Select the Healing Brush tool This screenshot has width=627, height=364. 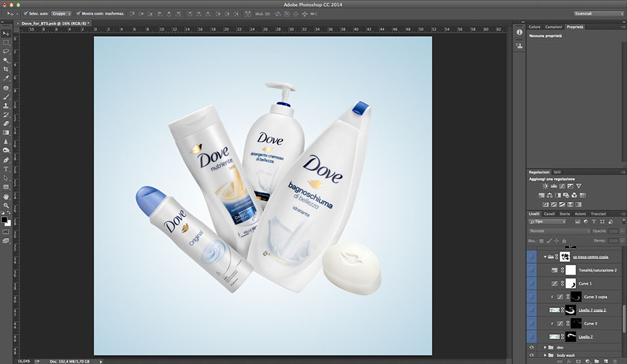point(6,88)
